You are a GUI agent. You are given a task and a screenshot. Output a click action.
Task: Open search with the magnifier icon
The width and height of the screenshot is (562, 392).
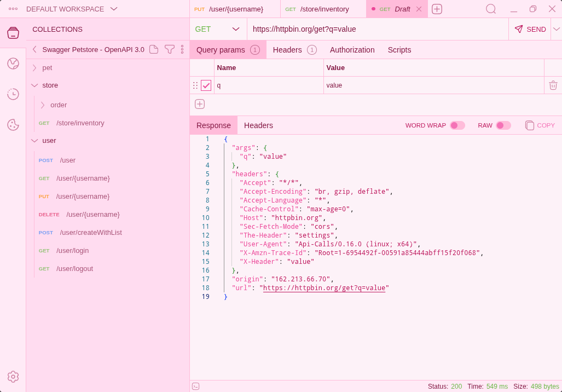490,9
